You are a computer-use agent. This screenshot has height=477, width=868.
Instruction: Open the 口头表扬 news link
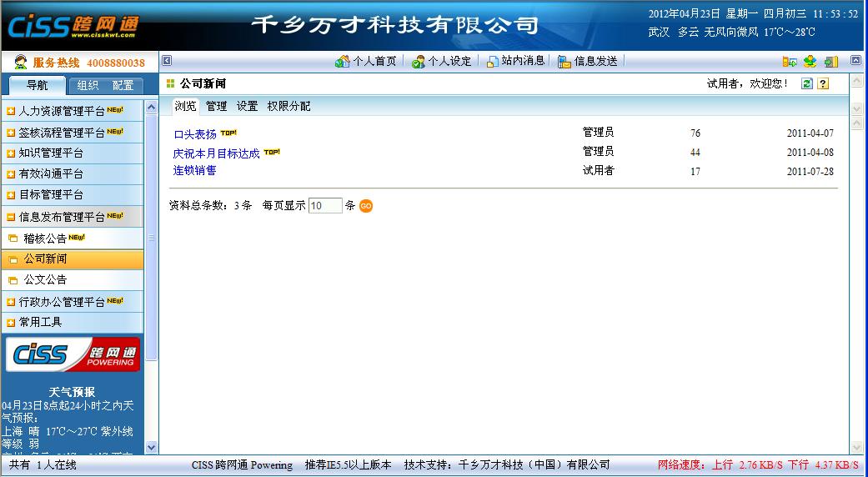pyautogui.click(x=195, y=134)
